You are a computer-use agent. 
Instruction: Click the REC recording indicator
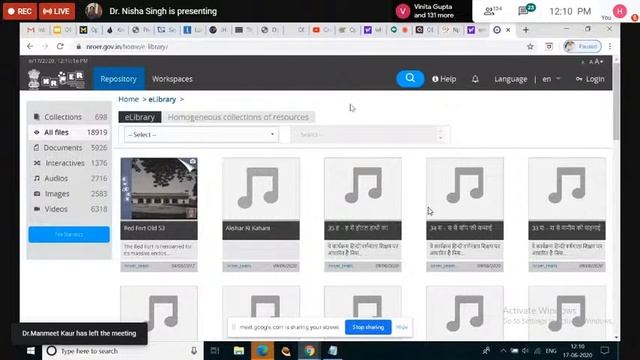[x=20, y=11]
